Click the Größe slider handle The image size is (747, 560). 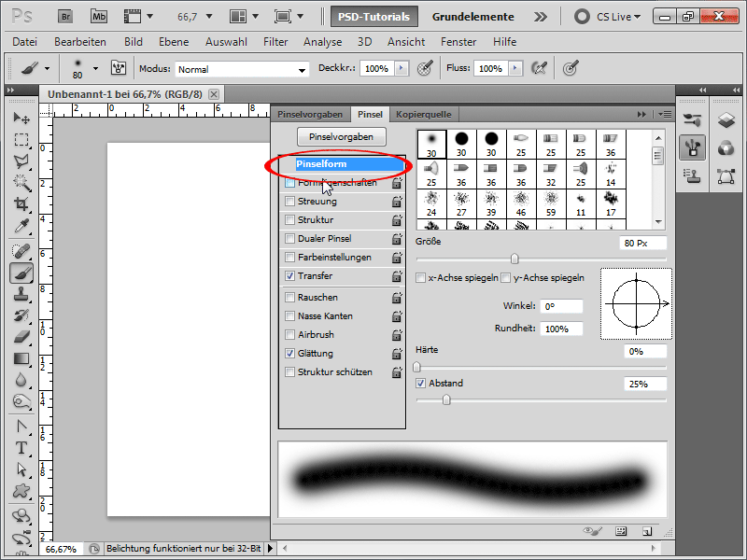514,259
